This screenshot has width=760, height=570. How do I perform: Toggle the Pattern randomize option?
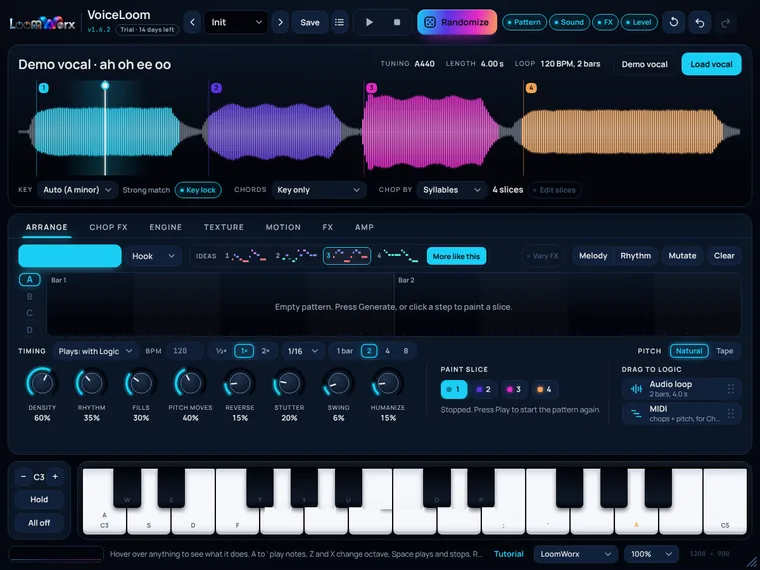click(524, 22)
